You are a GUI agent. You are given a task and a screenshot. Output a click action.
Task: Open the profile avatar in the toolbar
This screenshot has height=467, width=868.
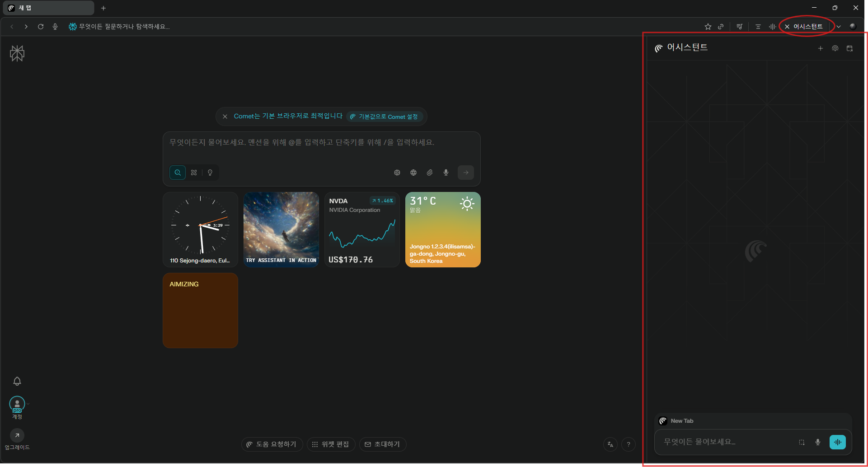[853, 26]
